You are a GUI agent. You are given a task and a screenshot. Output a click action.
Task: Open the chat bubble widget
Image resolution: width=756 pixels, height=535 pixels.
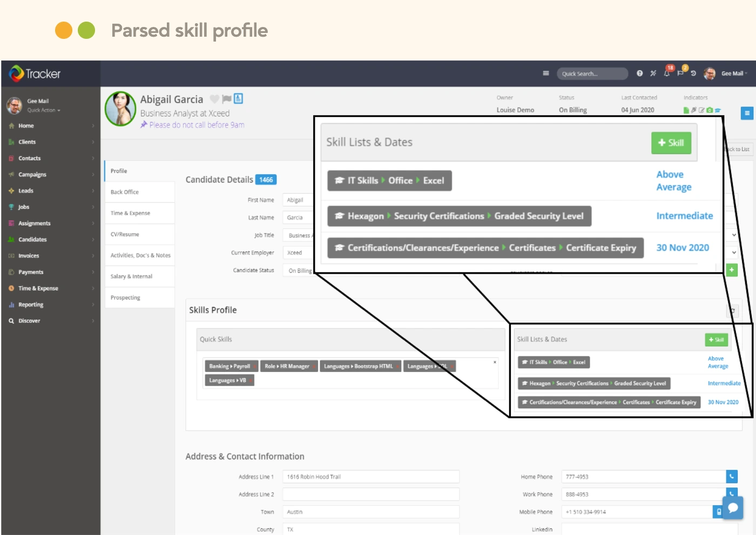[733, 508]
